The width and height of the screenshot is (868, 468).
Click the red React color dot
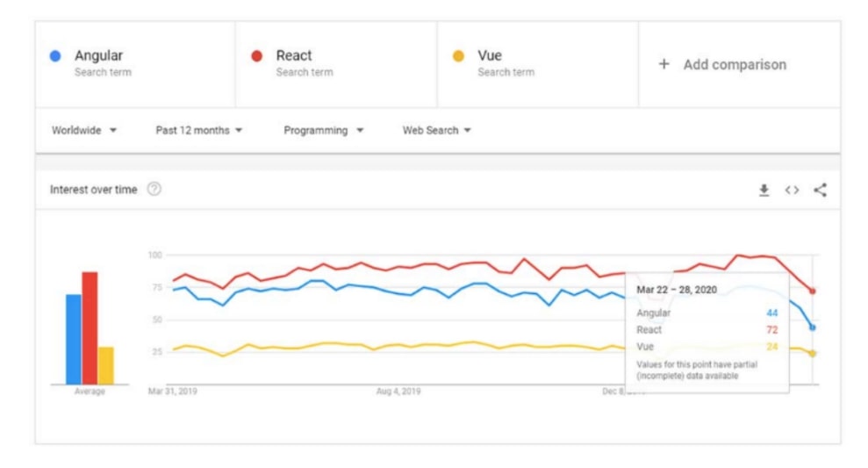(x=256, y=56)
